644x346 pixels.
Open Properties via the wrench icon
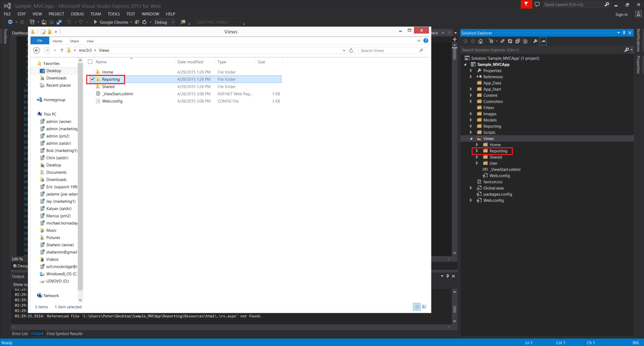coord(535,41)
